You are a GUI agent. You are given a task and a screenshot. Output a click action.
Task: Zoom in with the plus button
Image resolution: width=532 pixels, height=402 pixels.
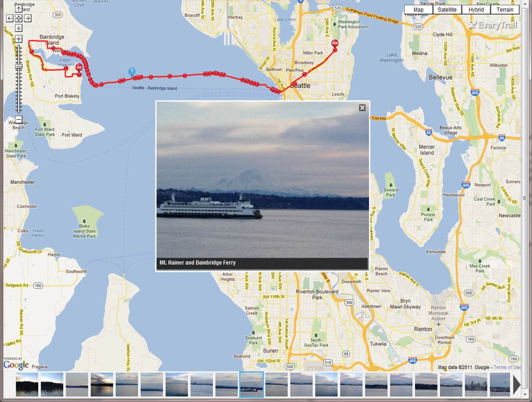point(18,39)
